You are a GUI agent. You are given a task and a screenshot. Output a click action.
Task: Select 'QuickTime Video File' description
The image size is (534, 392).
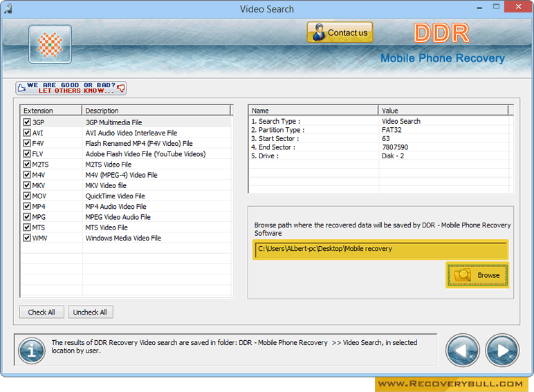(x=115, y=196)
